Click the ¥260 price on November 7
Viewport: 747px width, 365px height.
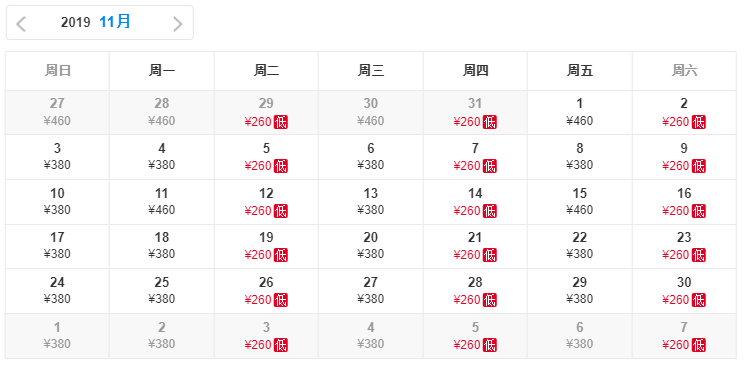pyautogui.click(x=467, y=166)
